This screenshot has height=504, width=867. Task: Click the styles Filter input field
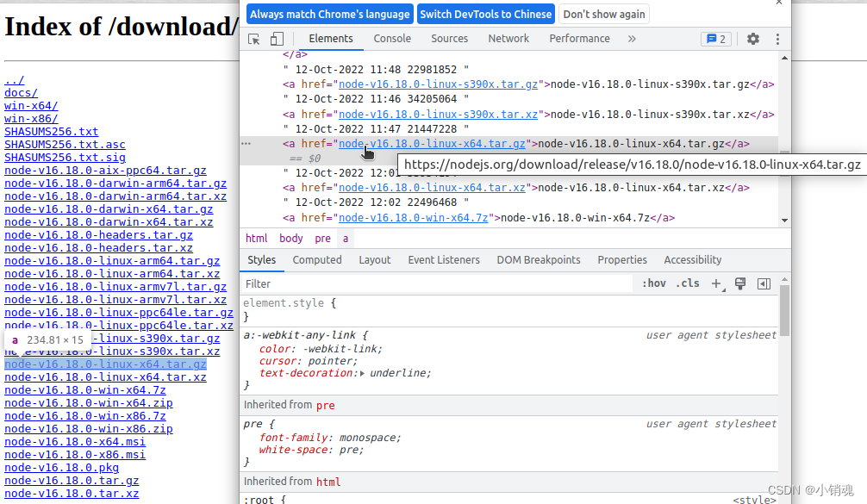tap(437, 283)
